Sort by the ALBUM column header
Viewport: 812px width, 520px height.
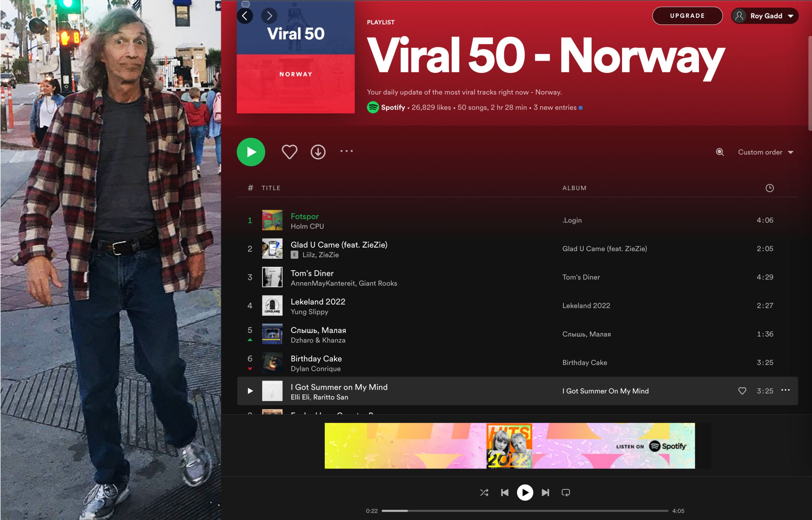pyautogui.click(x=574, y=188)
